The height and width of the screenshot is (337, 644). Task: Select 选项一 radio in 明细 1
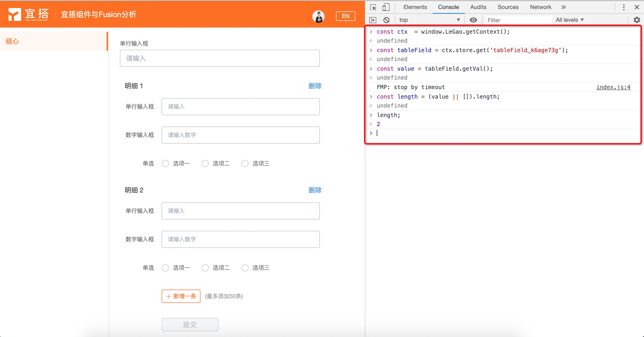tap(165, 164)
